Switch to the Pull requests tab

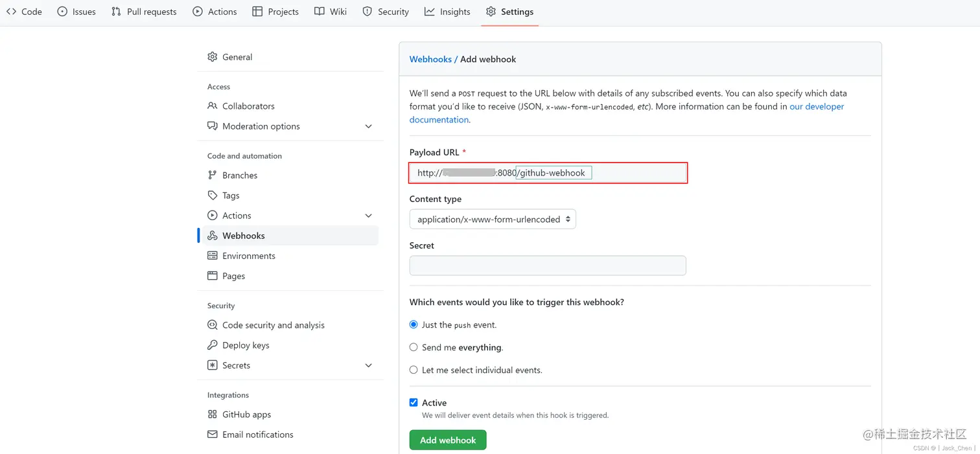point(144,12)
